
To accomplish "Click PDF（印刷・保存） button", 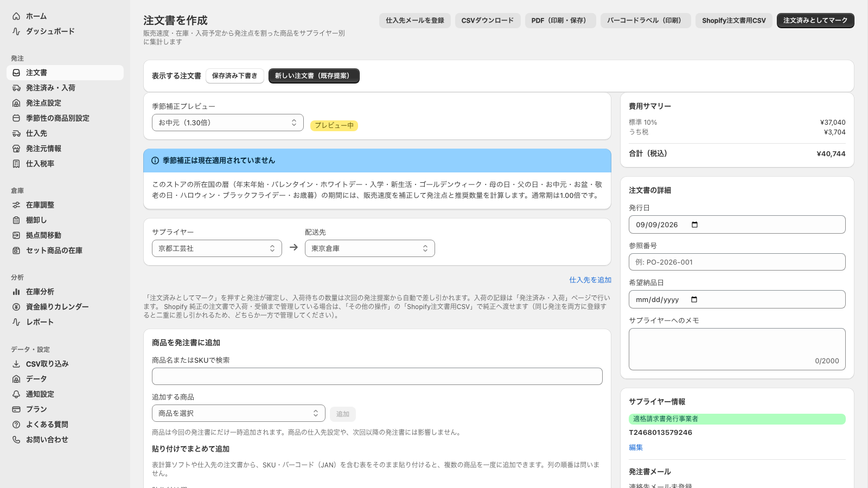I will [x=560, y=21].
